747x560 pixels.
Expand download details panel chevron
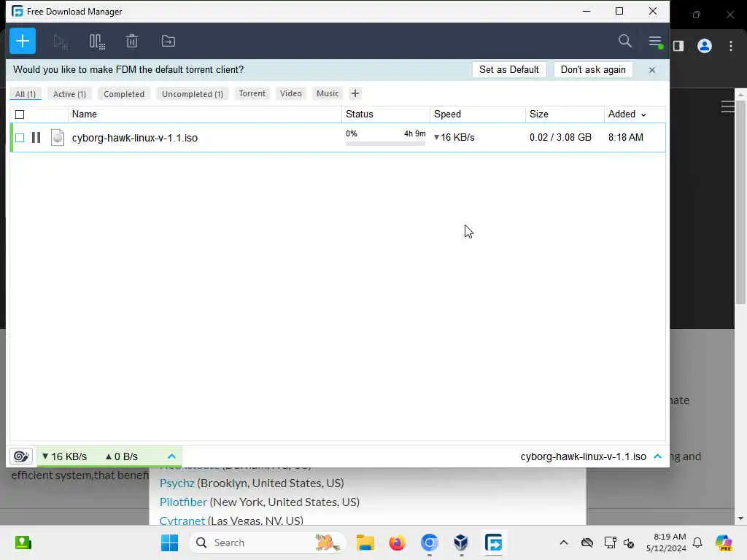coord(658,456)
